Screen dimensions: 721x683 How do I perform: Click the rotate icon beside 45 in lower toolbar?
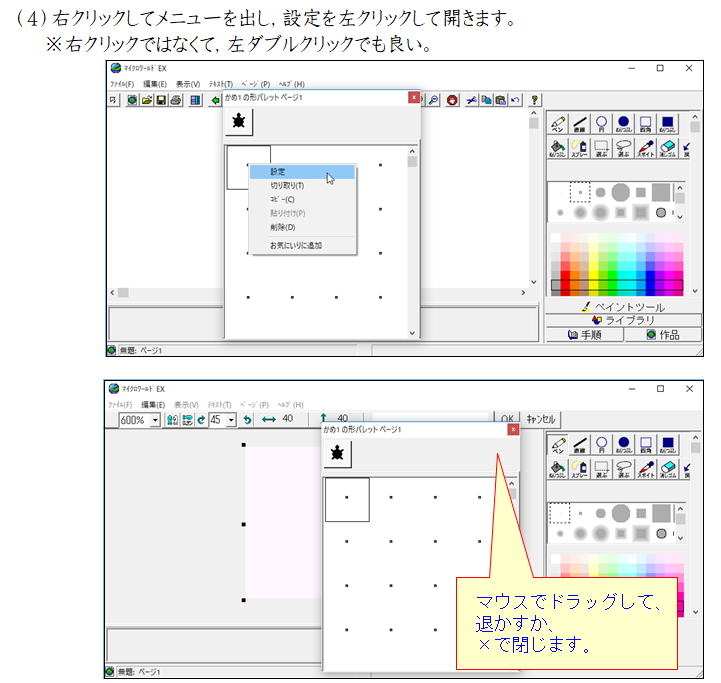click(201, 419)
